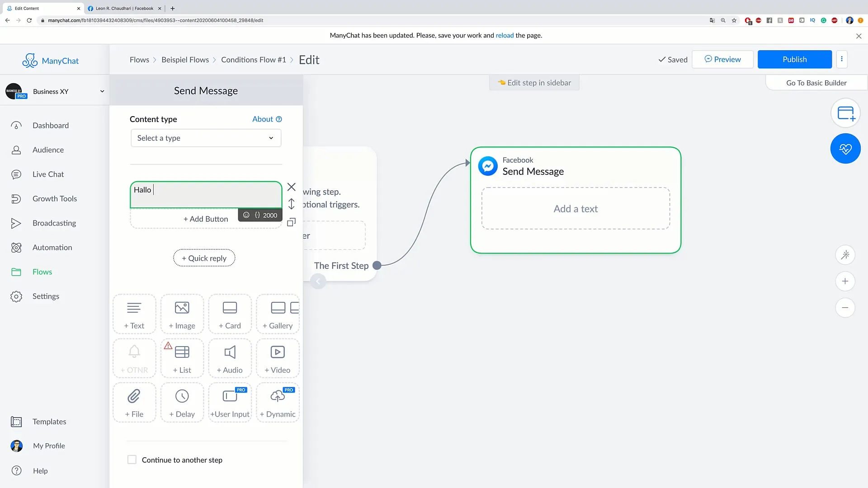The image size is (868, 488).
Task: Click Add Button under the text block
Action: click(206, 219)
